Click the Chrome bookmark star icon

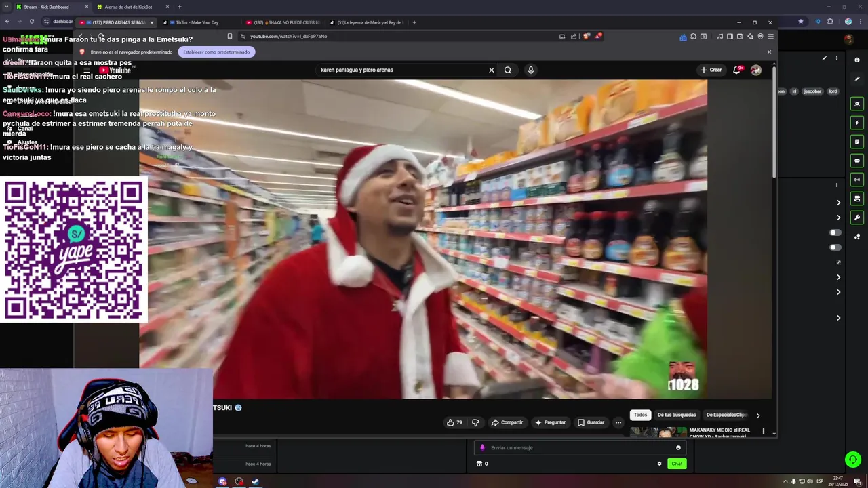[x=801, y=21]
